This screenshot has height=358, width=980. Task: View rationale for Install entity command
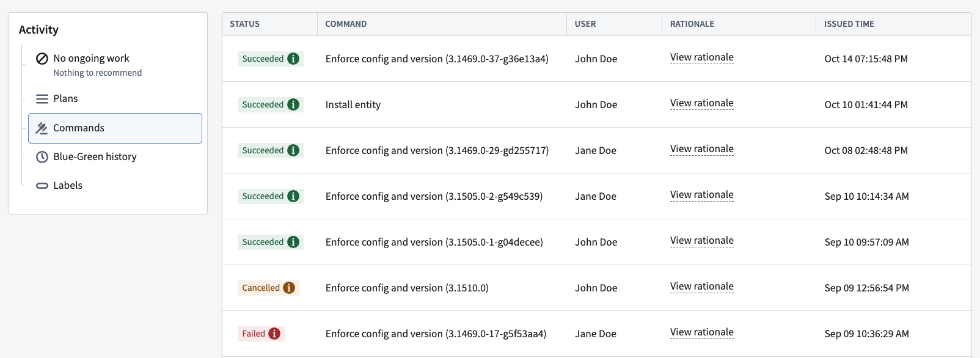click(x=701, y=103)
